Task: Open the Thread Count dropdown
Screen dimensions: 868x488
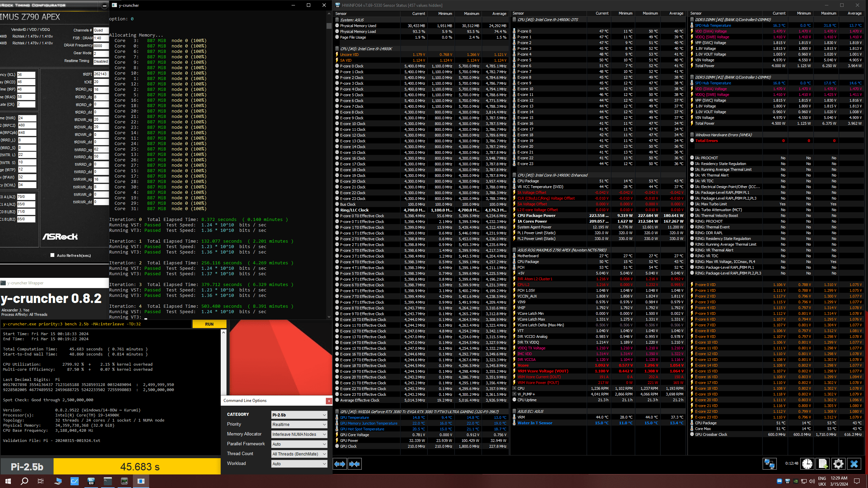Action: coord(299,454)
